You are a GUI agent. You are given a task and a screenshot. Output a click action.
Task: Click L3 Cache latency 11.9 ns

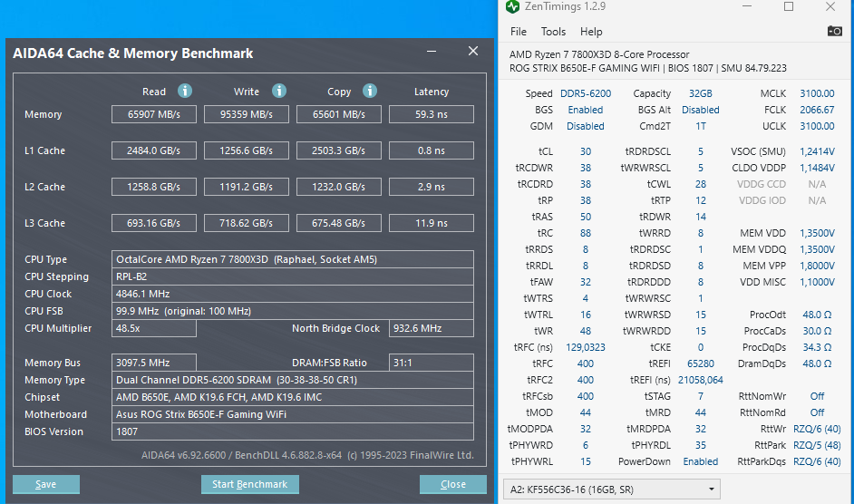pyautogui.click(x=432, y=223)
